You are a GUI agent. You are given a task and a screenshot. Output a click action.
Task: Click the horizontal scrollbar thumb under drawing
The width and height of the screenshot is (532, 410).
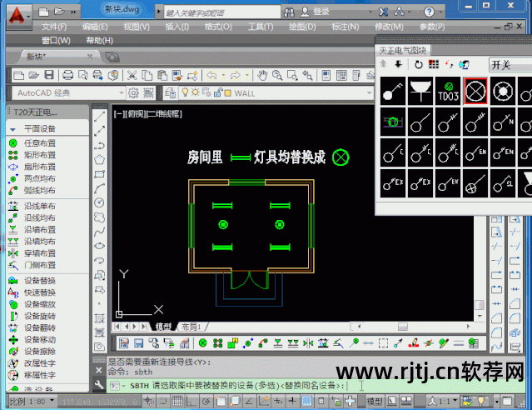point(403,327)
